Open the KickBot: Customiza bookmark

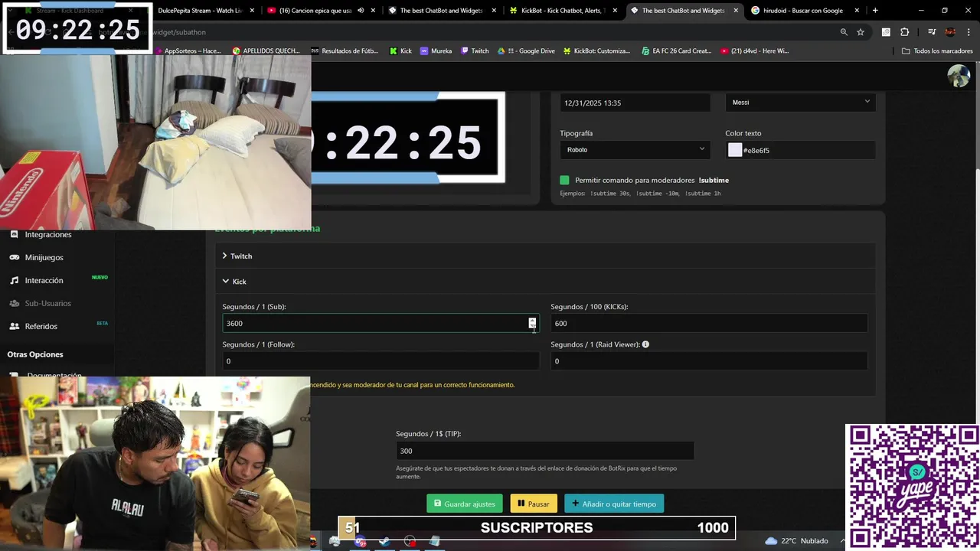pyautogui.click(x=596, y=51)
